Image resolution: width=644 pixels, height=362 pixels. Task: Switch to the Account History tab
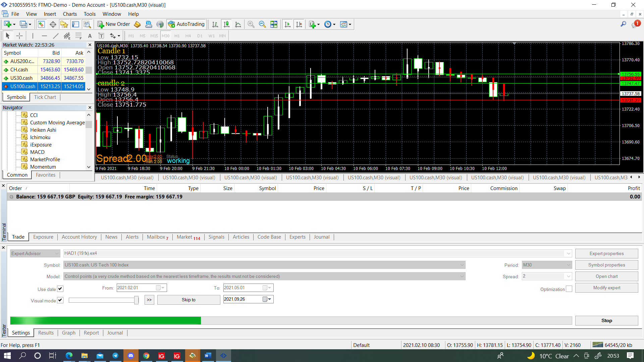pos(79,237)
